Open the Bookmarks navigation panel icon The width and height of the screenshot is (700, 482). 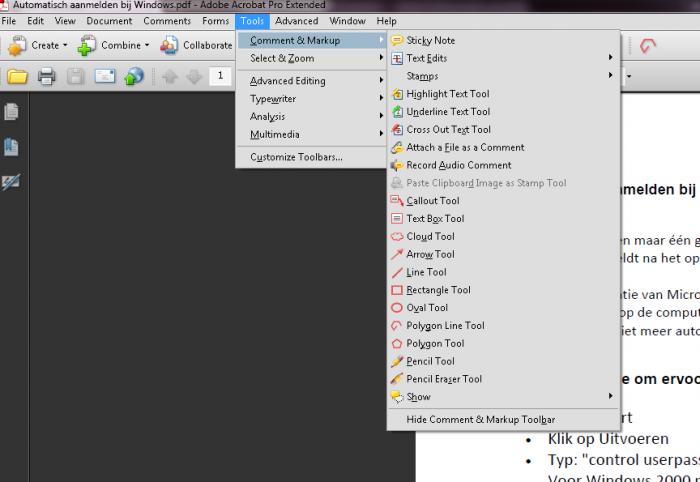(11, 147)
